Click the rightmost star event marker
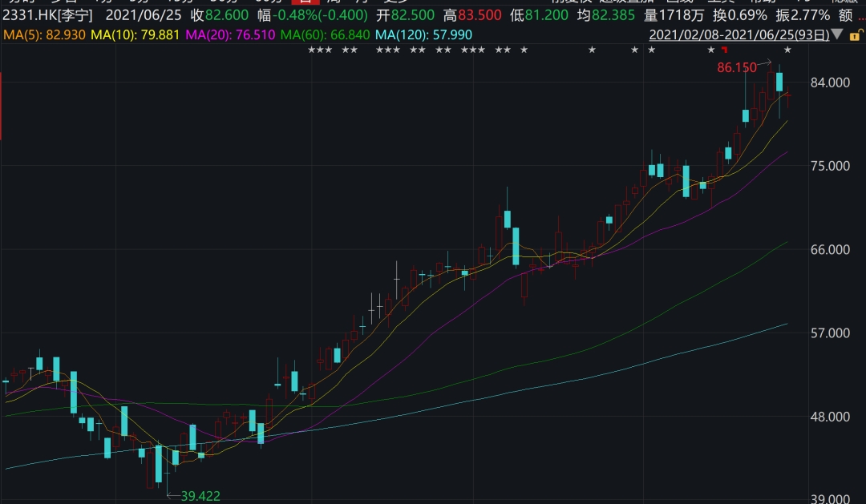The image size is (866, 504). pos(787,50)
